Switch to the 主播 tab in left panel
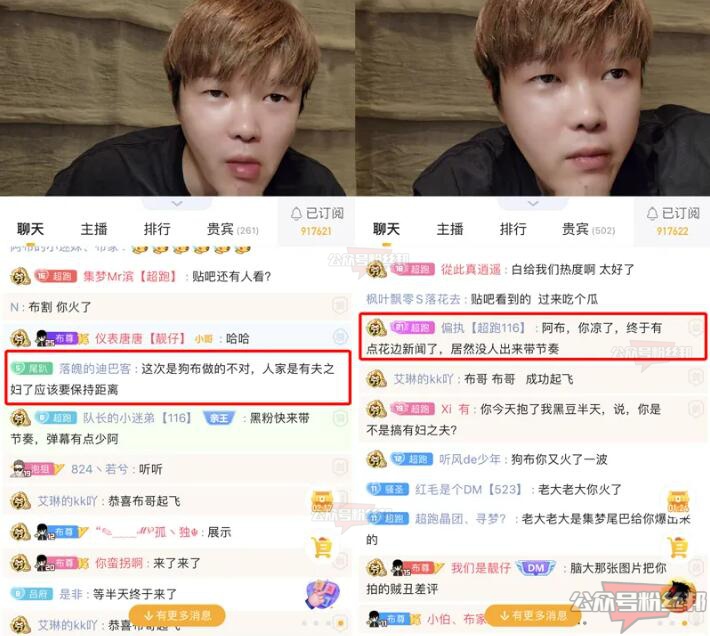The image size is (710, 636). 94,229
